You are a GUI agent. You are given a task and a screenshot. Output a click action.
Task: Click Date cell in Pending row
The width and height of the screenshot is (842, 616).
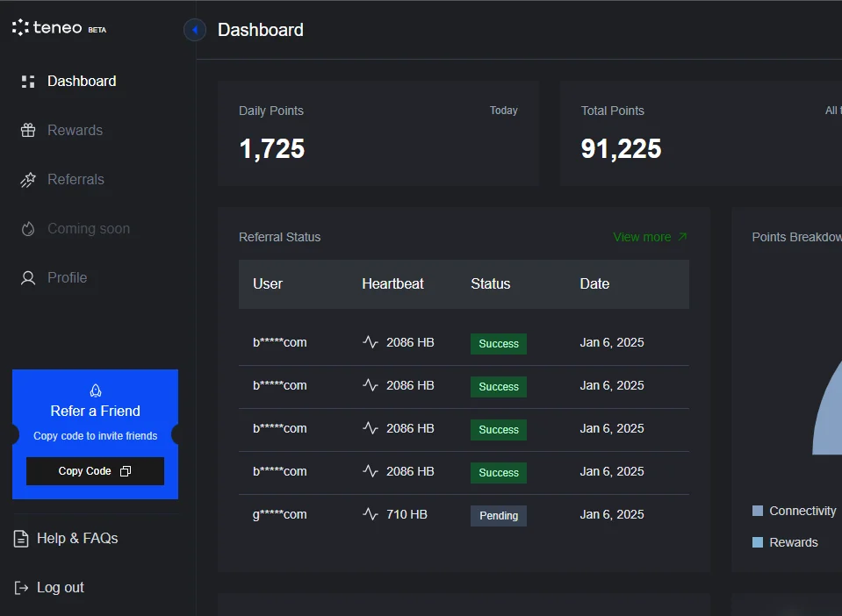pos(612,514)
